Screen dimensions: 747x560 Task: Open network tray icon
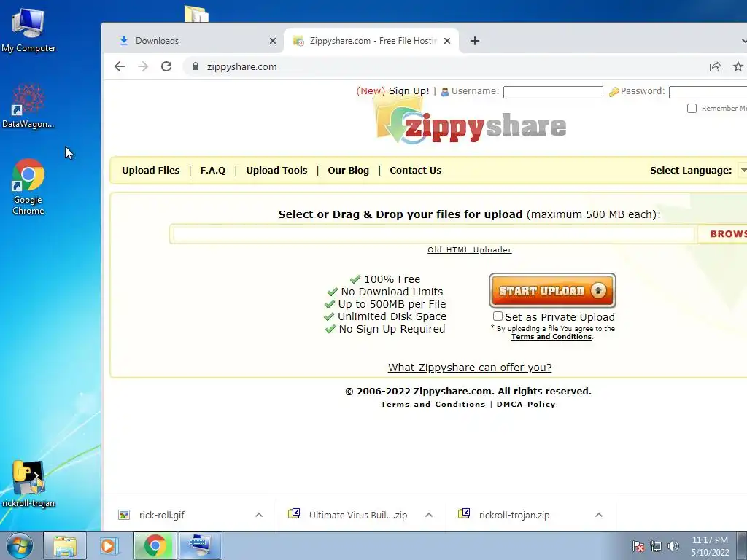(656, 546)
